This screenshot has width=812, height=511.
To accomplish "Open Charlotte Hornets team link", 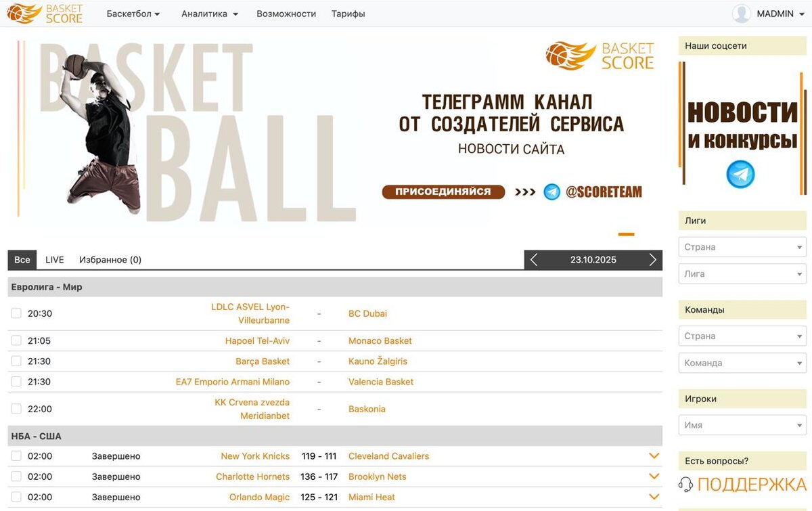I will (x=252, y=476).
